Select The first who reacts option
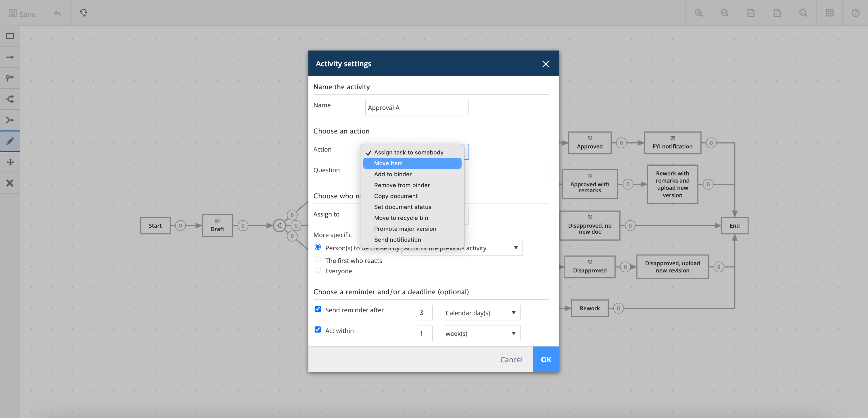Viewport: 868px width, 418px height. point(317,260)
